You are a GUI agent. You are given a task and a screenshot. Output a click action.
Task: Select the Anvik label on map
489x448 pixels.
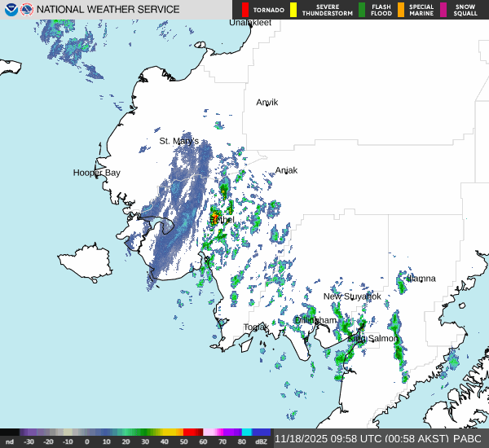(267, 103)
